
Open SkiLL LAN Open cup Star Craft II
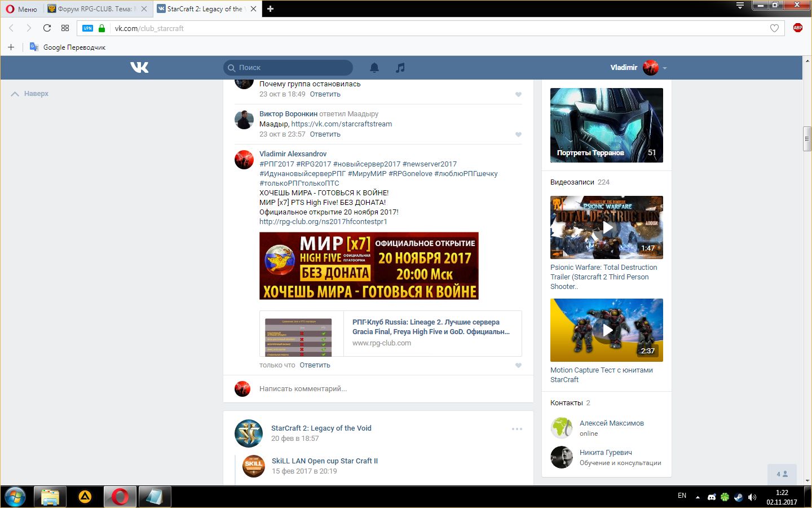coord(325,461)
